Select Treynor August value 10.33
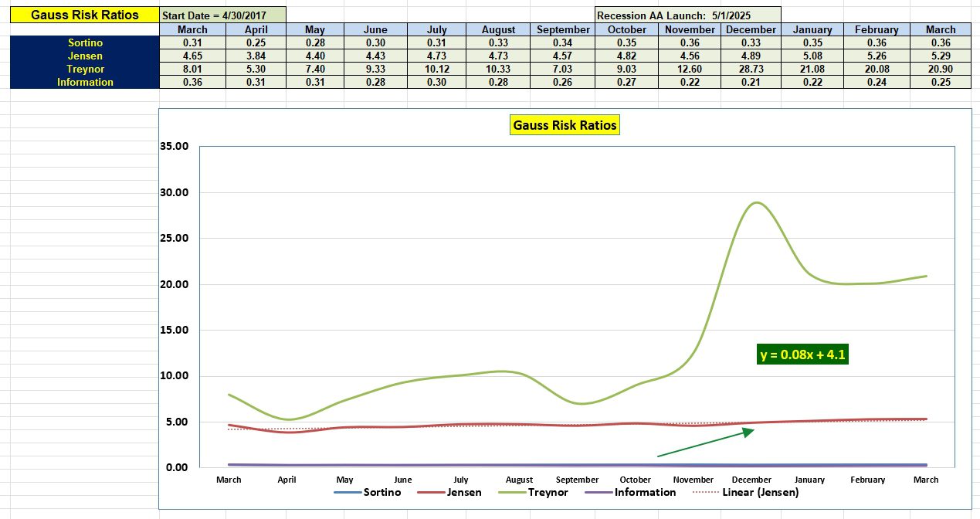This screenshot has height=519, width=980. (498, 69)
